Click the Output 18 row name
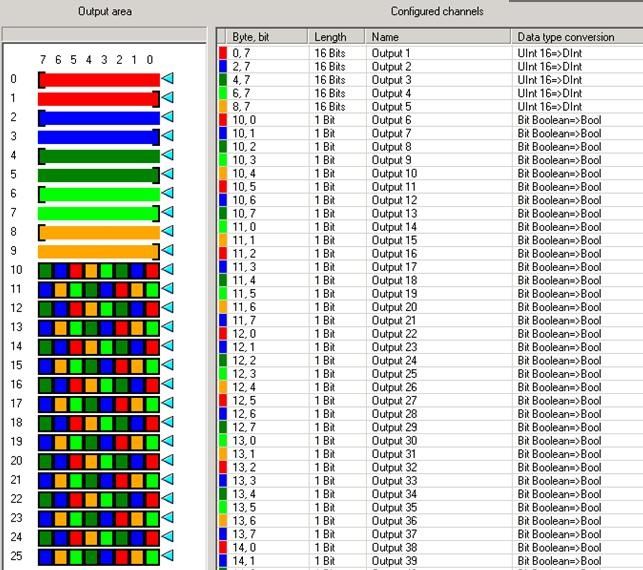The height and width of the screenshot is (570, 643). point(394,280)
